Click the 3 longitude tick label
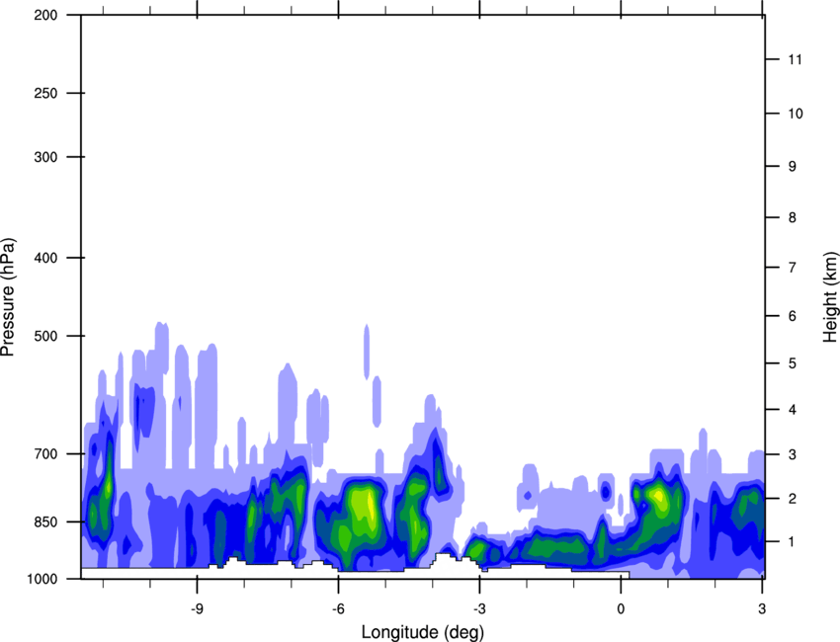The height and width of the screenshot is (642, 840). point(762,608)
